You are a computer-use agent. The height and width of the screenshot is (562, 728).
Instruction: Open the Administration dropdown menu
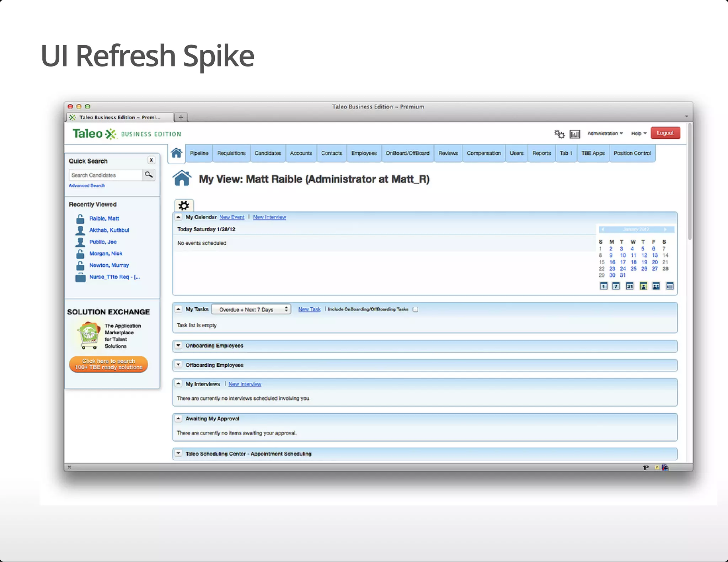(x=605, y=133)
